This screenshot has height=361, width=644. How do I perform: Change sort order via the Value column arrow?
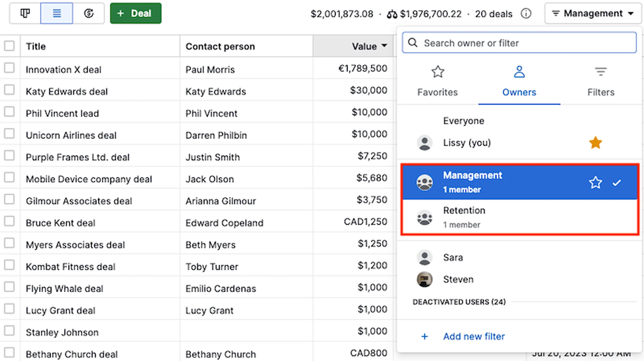(x=385, y=46)
